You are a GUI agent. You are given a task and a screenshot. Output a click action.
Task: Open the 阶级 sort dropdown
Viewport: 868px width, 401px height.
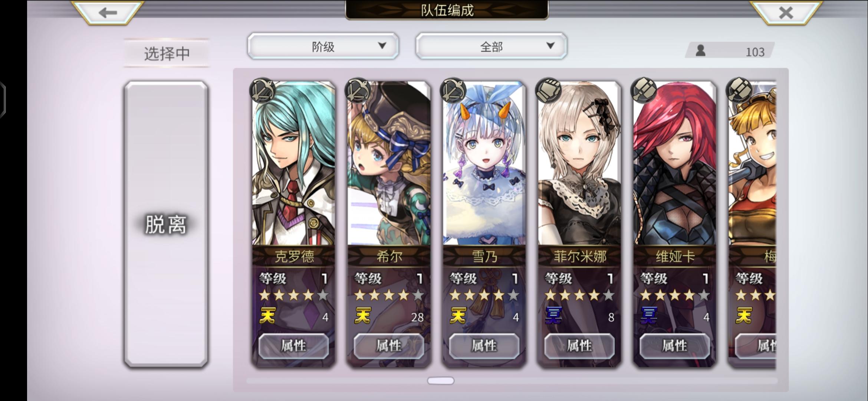coord(323,46)
